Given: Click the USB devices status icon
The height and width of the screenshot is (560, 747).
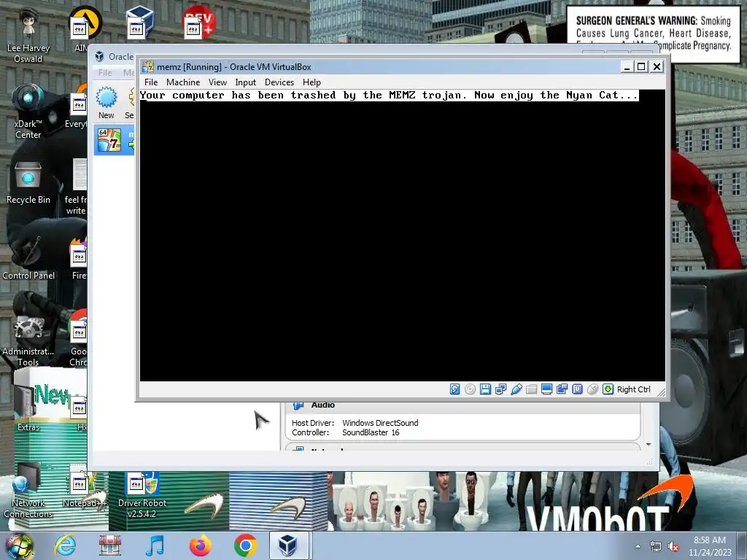Looking at the screenshot, I should (516, 389).
